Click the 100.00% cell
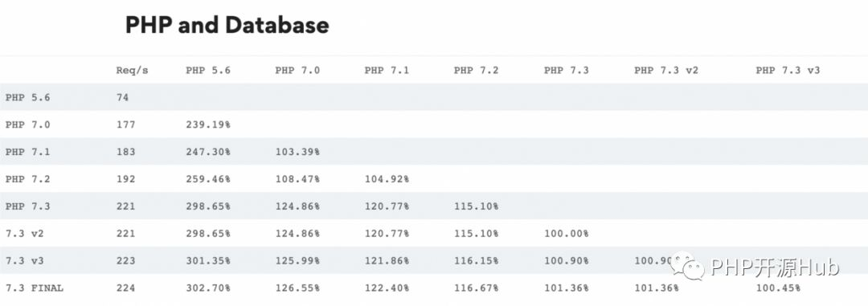The height and width of the screenshot is (306, 868). 566,234
